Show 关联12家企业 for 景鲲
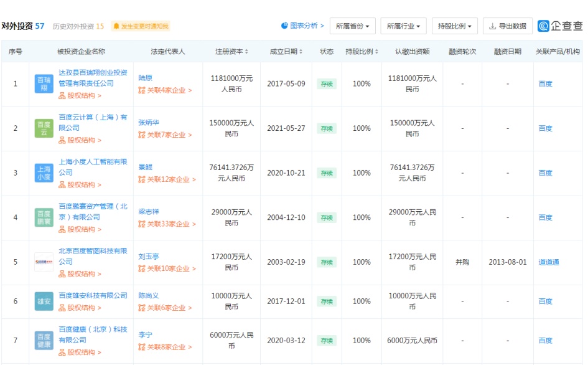Viewport: 588px width, 365px height. pyautogui.click(x=167, y=179)
